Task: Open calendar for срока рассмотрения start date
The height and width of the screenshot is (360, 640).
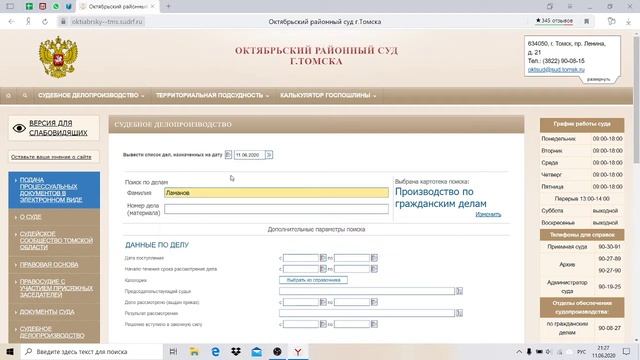Action: (x=323, y=269)
